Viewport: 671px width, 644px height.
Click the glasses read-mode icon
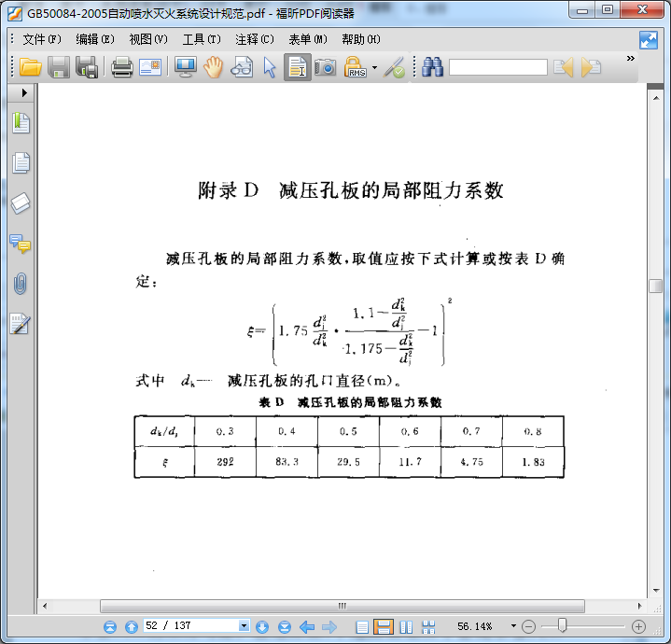(242, 67)
